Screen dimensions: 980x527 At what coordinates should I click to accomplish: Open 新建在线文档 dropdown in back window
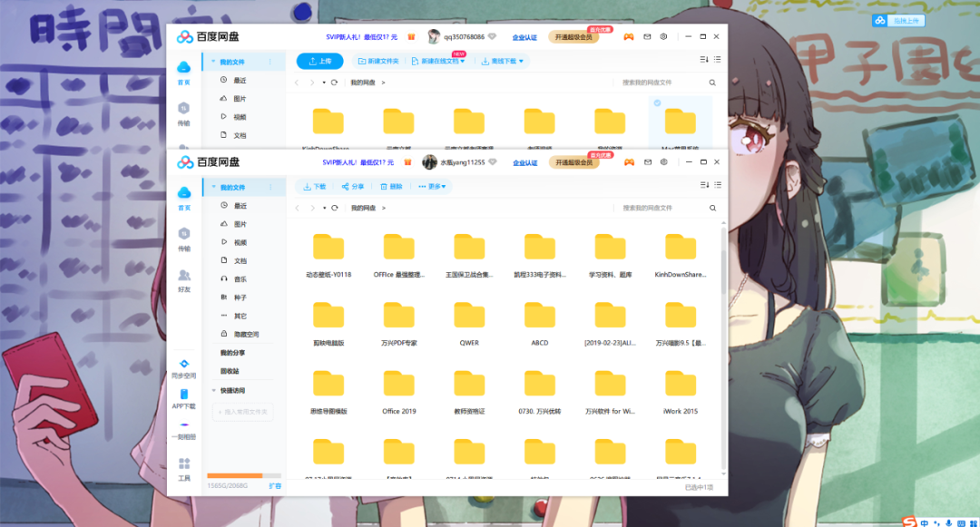tap(438, 61)
